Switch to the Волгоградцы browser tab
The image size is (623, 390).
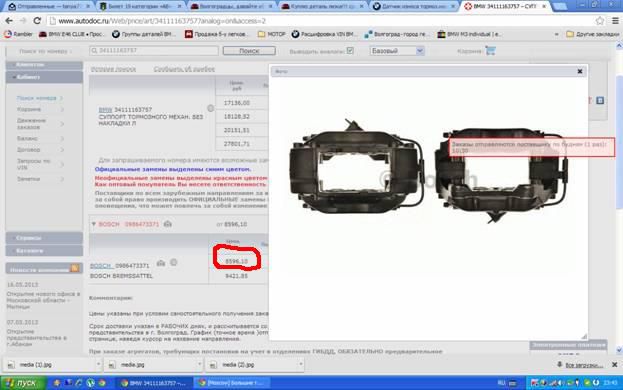(232, 6)
